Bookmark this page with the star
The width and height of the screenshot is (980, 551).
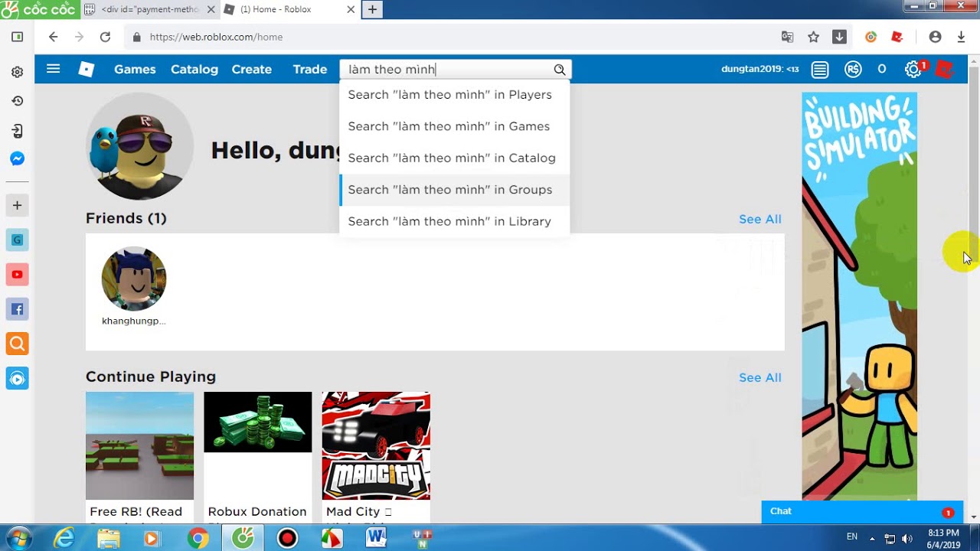point(813,37)
